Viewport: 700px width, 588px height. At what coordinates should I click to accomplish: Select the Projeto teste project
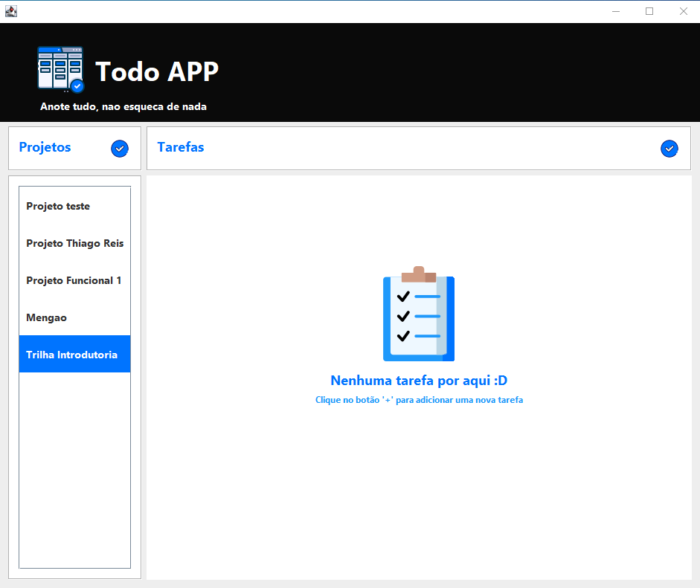click(57, 206)
